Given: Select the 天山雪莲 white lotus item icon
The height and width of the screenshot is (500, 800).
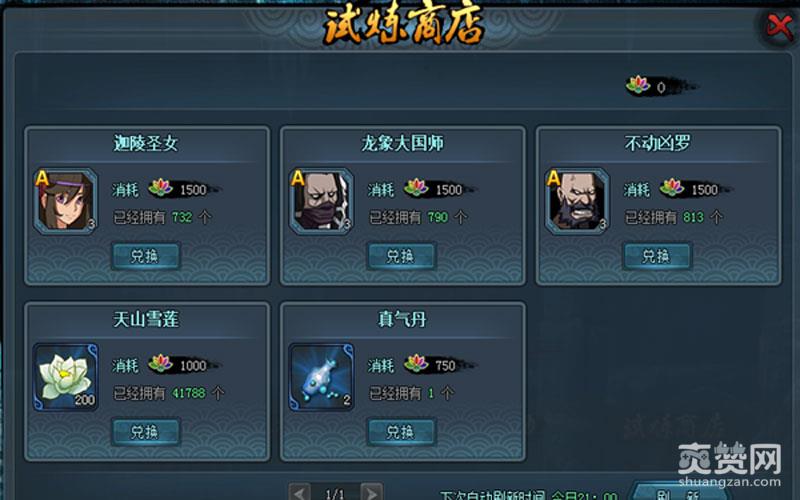Looking at the screenshot, I should pos(65,377).
